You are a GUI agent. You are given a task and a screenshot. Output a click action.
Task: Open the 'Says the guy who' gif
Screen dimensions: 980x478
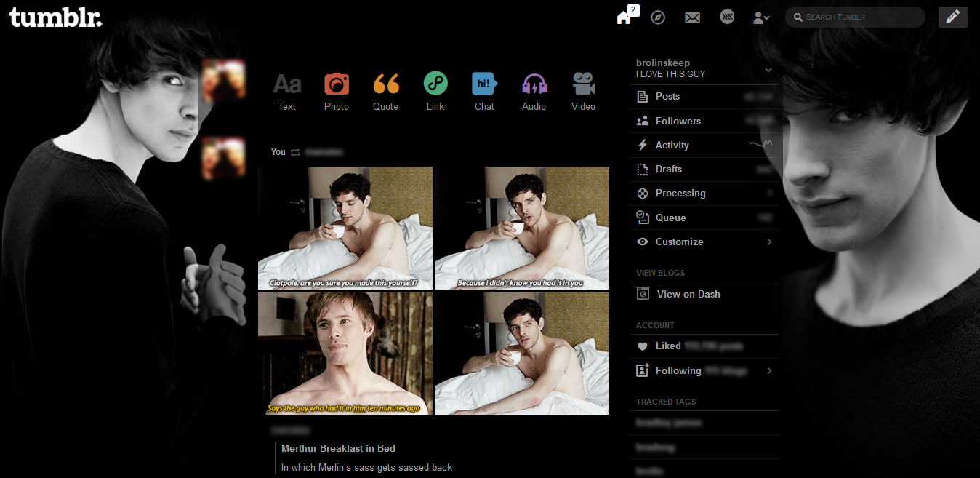point(345,353)
